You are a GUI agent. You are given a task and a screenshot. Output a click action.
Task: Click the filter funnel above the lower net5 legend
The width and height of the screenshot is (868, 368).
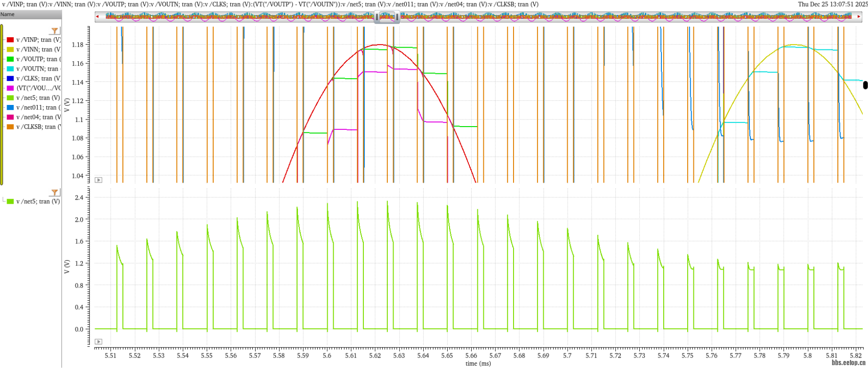click(55, 192)
